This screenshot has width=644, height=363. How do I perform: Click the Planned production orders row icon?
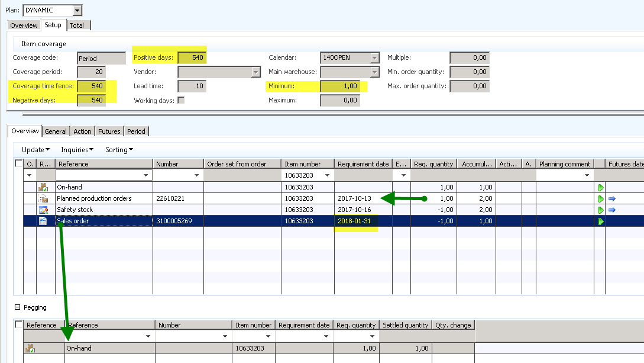coord(43,198)
